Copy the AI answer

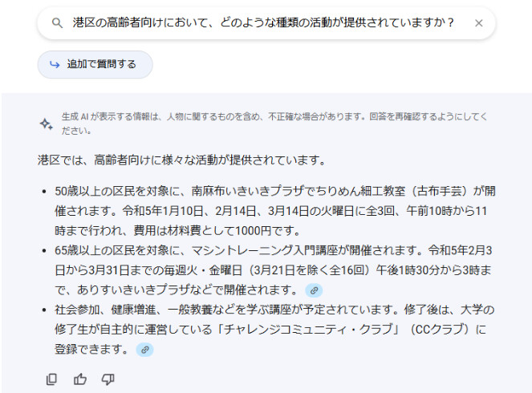(x=51, y=379)
